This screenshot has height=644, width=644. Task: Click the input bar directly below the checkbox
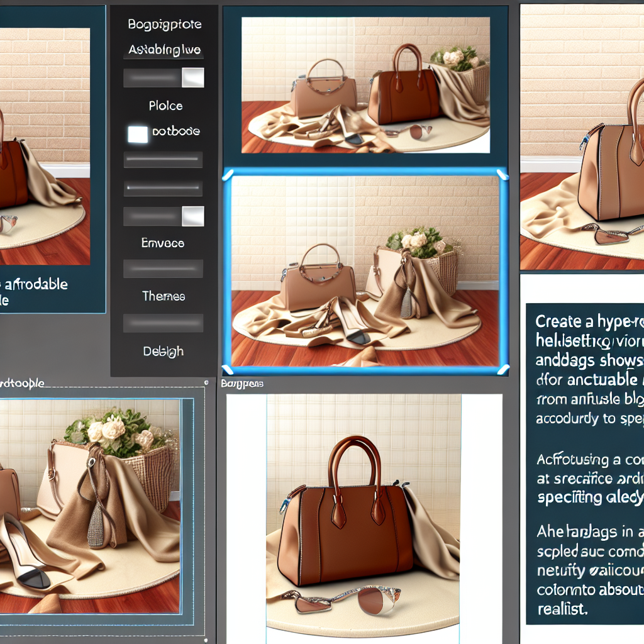point(163,160)
